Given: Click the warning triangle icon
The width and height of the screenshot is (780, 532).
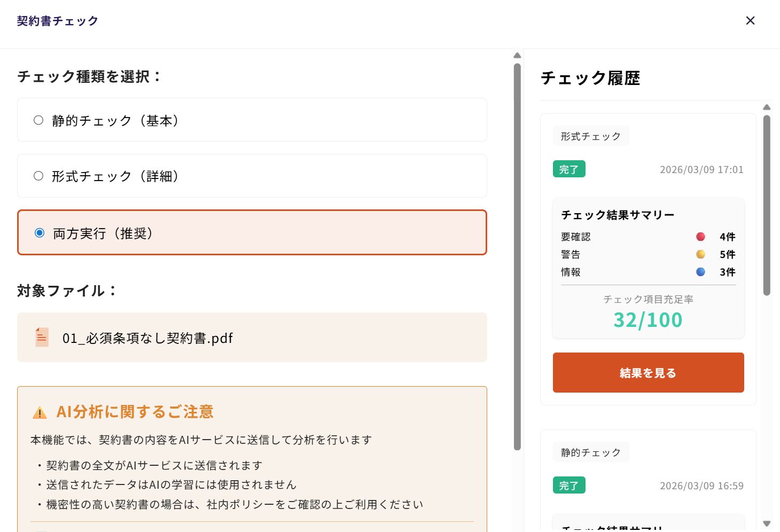Looking at the screenshot, I should [40, 412].
